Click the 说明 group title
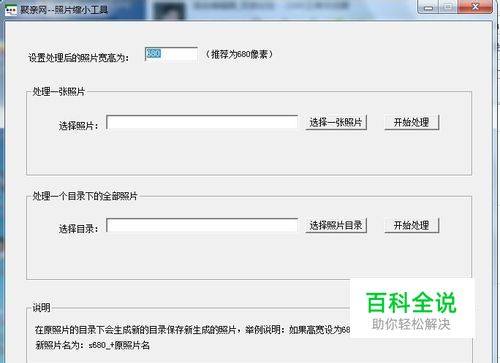 coord(41,308)
